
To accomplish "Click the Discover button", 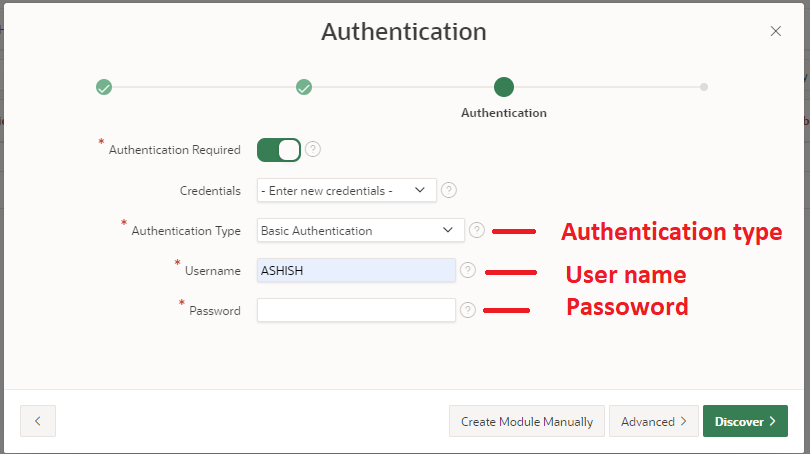I will tap(745, 421).
